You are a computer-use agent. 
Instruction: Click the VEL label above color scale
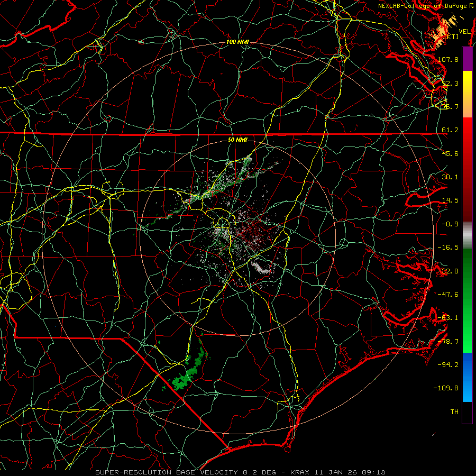coord(464,32)
